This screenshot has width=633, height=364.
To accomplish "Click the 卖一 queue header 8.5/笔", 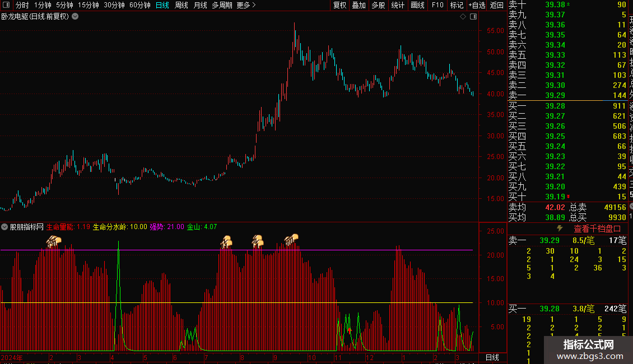I will pos(583,240).
